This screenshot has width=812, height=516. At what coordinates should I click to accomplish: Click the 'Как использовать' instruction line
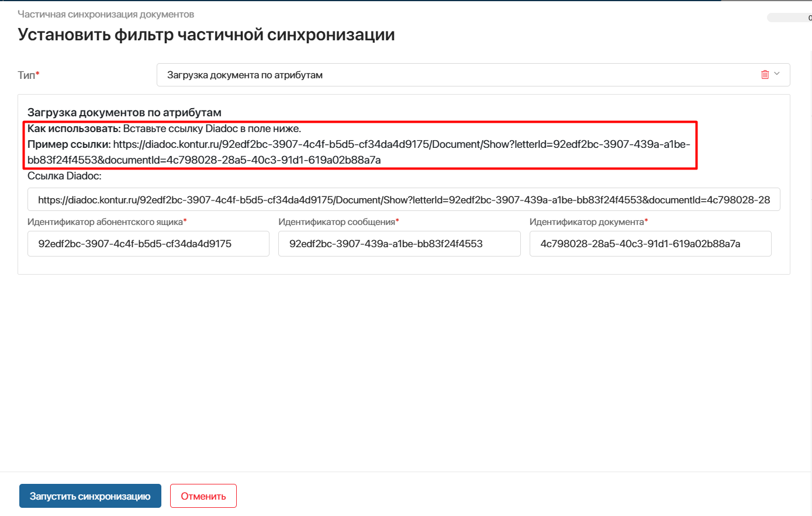point(164,129)
